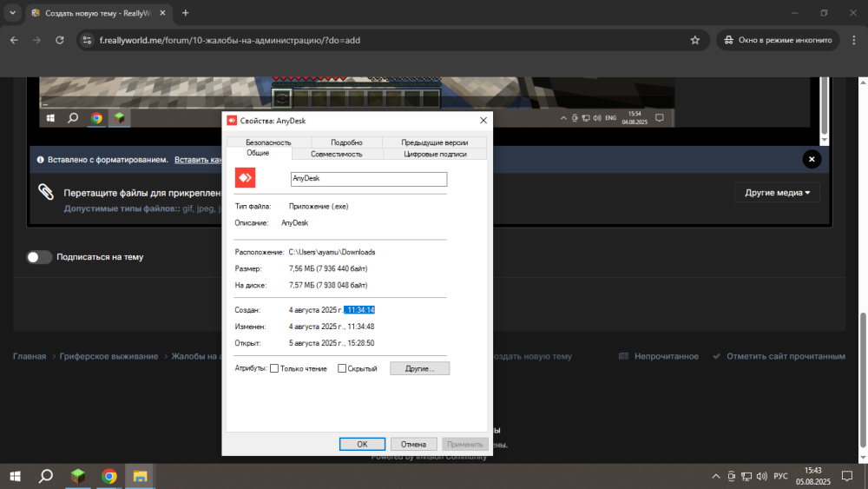The width and height of the screenshot is (868, 489).
Task: Bookmark this page with star icon
Action: click(x=695, y=40)
